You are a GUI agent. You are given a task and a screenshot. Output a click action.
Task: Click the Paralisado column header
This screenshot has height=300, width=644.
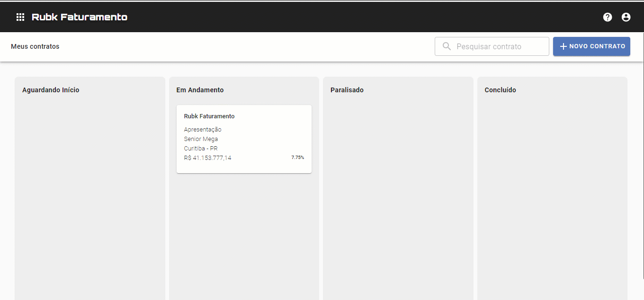click(x=347, y=90)
